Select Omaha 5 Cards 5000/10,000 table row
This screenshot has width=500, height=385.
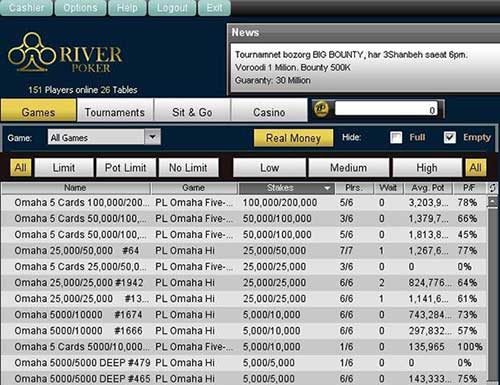(243, 347)
